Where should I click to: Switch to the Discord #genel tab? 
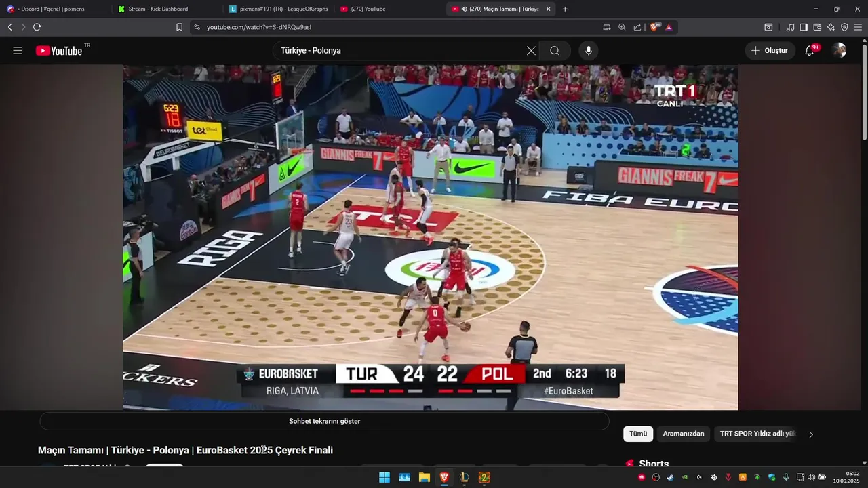(56, 9)
